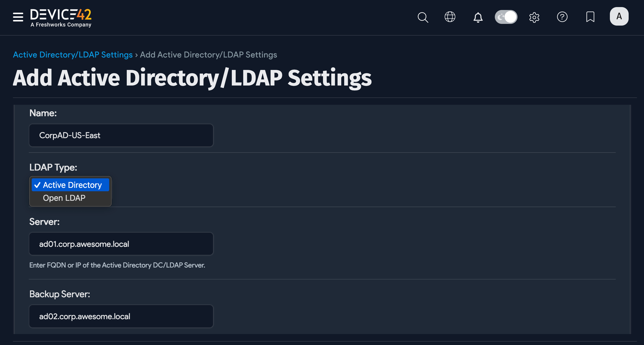Toggle dark mode switch in the header

tap(506, 17)
